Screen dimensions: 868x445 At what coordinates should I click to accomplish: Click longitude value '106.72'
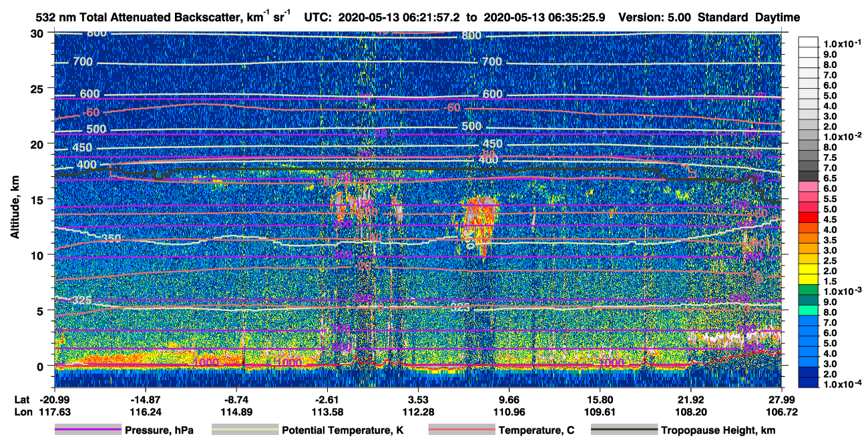pos(781,412)
